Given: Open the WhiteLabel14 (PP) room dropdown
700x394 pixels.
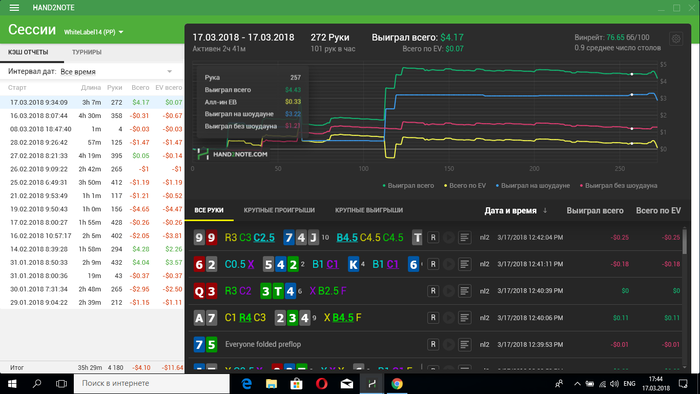Looking at the screenshot, I should (x=93, y=32).
